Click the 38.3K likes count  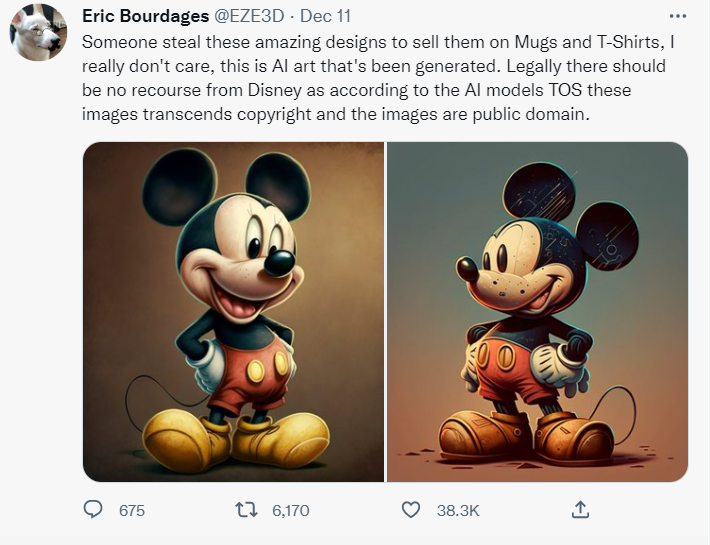tap(458, 510)
